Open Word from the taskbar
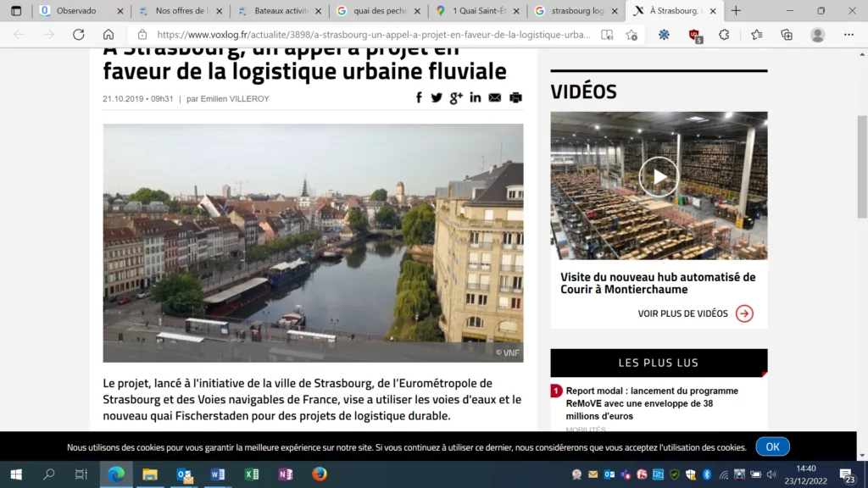Viewport: 868px width, 488px height. pos(218,474)
